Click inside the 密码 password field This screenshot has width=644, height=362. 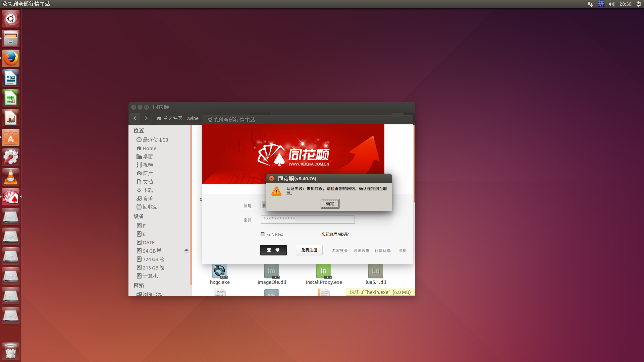coord(307,220)
